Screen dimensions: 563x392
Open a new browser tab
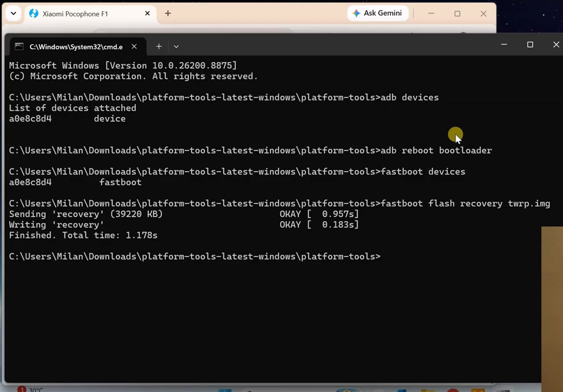[x=168, y=14]
